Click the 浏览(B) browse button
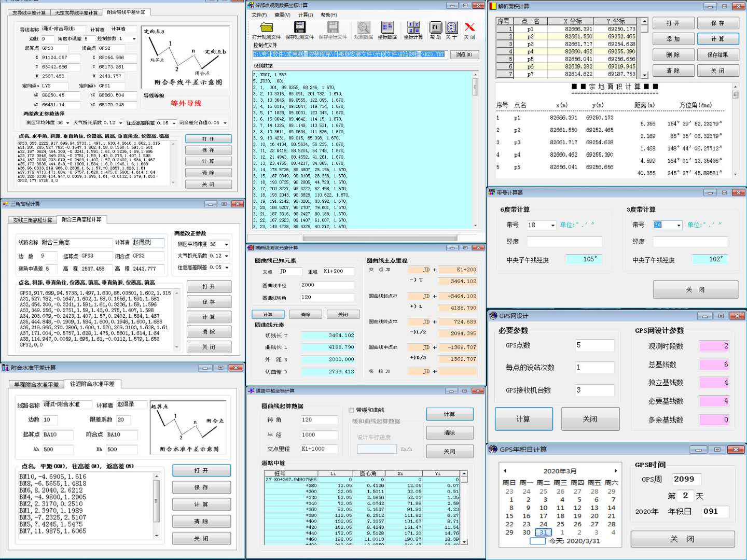Image resolution: width=747 pixels, height=560 pixels. click(464, 54)
